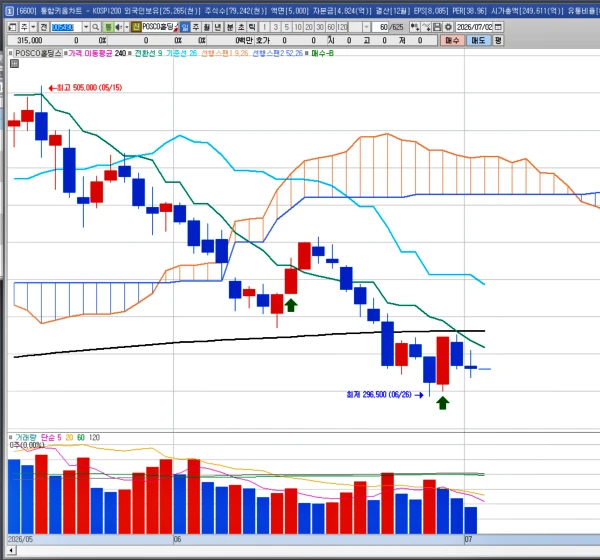Click the POSCO홀딩스 chart legend label
The width and height of the screenshot is (600, 560).
pos(38,53)
